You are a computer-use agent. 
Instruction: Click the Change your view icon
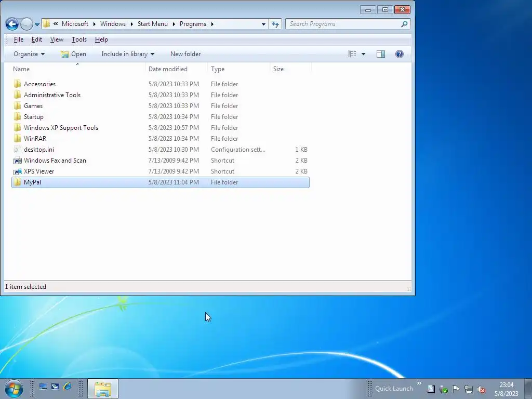(352, 54)
